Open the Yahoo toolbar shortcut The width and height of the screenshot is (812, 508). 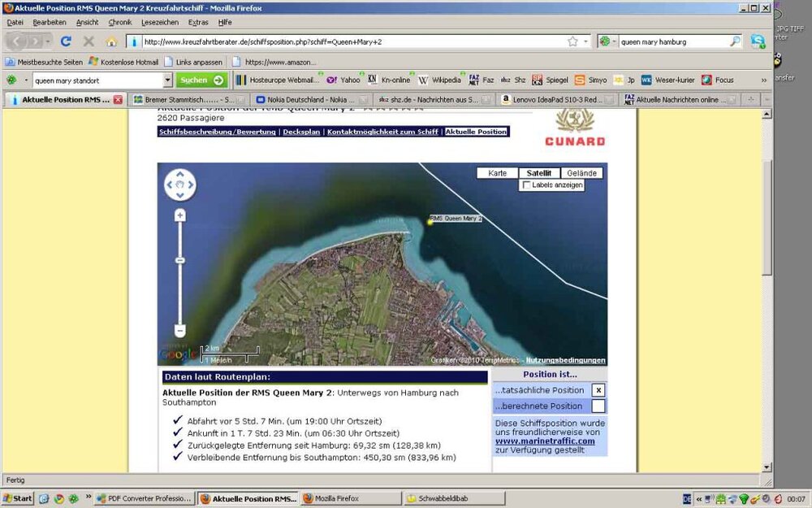[x=343, y=80]
